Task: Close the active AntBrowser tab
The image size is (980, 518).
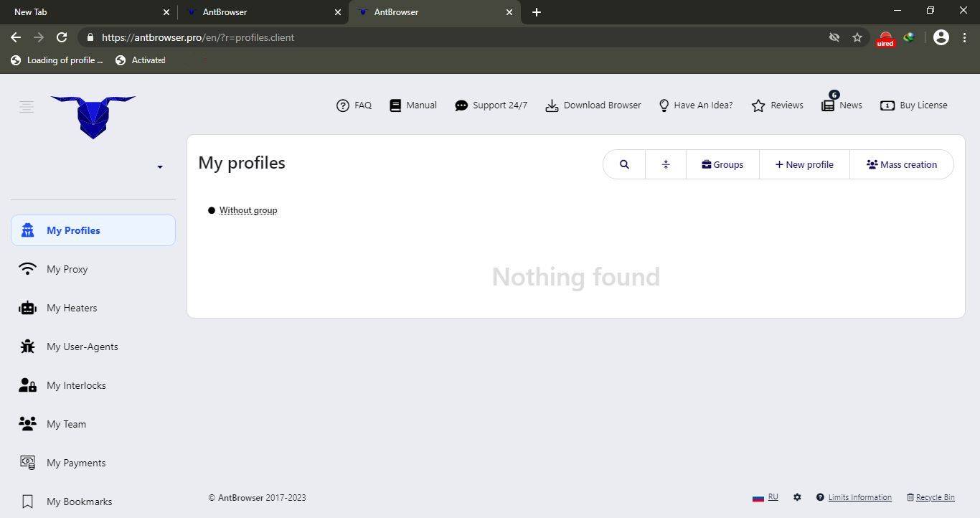Action: click(x=509, y=12)
